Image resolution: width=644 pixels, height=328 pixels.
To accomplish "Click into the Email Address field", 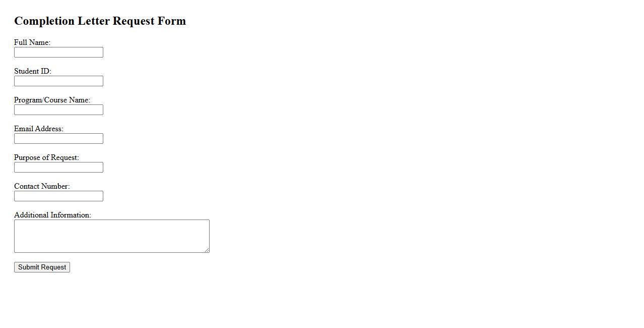I will point(58,139).
